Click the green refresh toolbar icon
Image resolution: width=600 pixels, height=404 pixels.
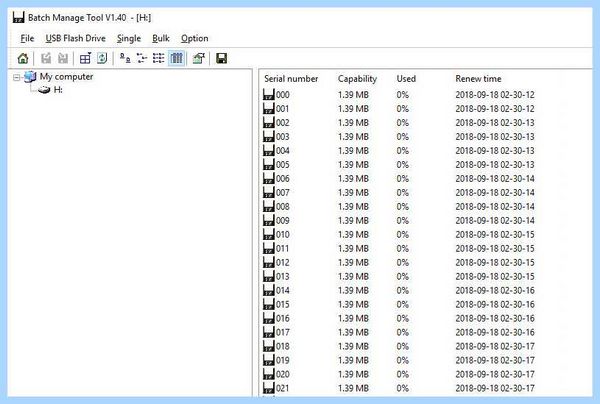coord(102,59)
